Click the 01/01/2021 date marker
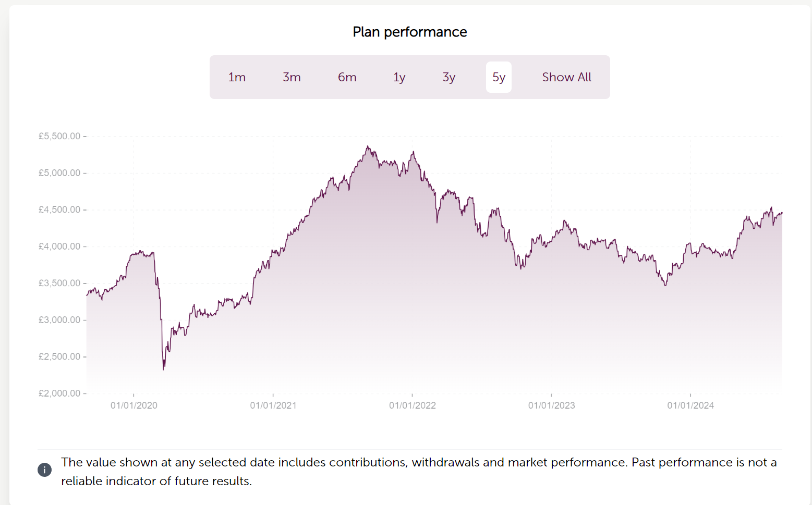 coord(273,405)
